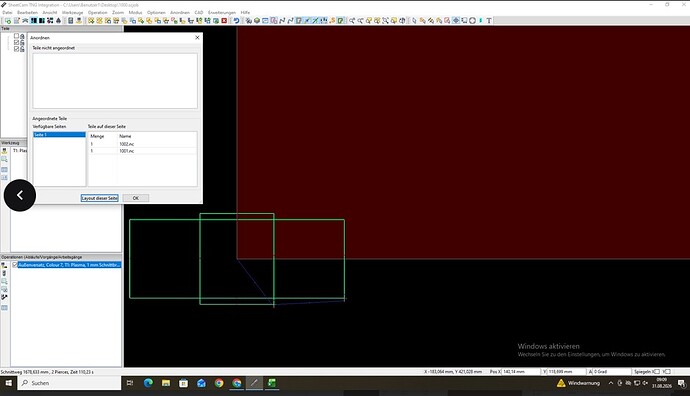Select the Außenversatz, Colour 7 operation row
The width and height of the screenshot is (690, 396).
69,265
